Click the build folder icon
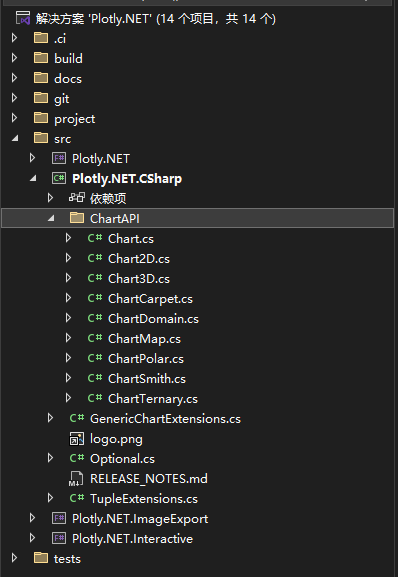This screenshot has width=398, height=577. click(41, 58)
